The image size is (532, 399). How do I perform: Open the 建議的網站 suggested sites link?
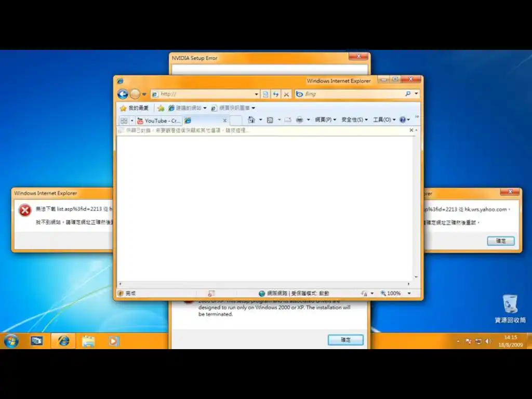pyautogui.click(x=187, y=108)
